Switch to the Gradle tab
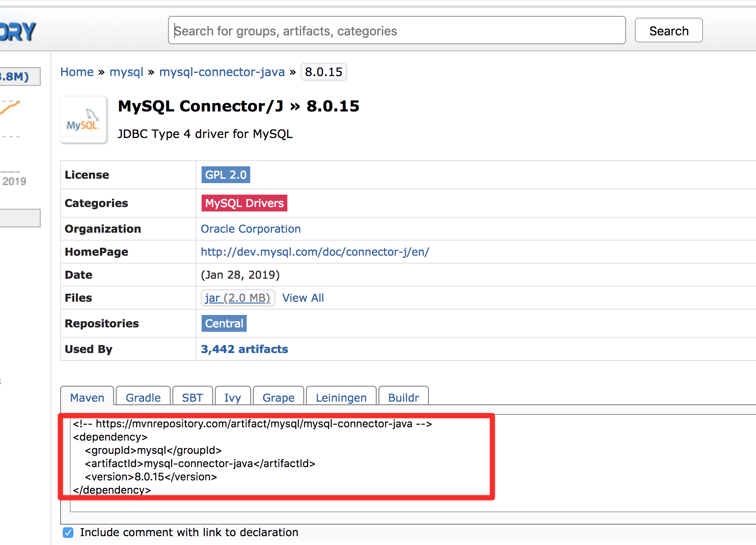The height and width of the screenshot is (545, 756). [x=143, y=397]
